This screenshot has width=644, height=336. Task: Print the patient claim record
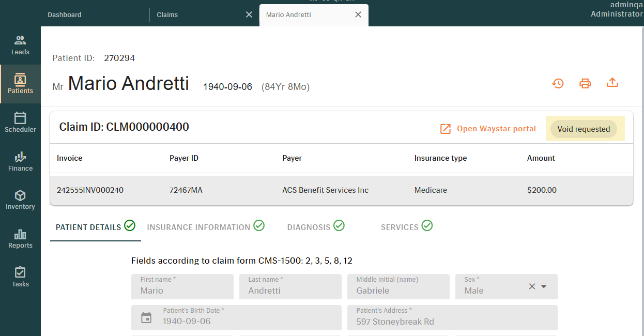click(585, 83)
